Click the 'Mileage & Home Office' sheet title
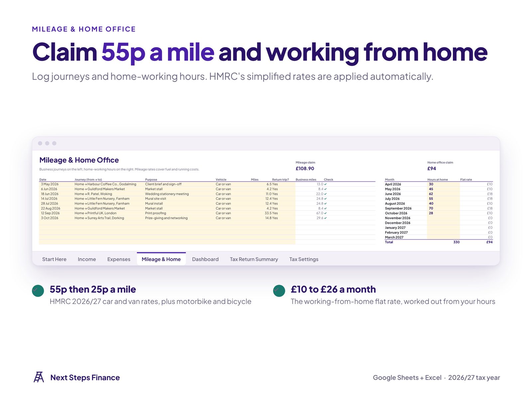This screenshot has width=532, height=399. pos(79,160)
